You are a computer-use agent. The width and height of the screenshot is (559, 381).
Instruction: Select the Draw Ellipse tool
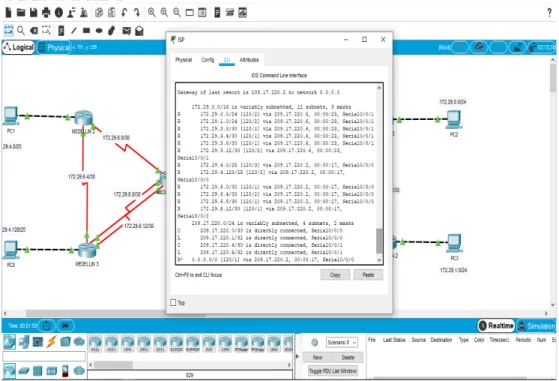(x=99, y=31)
